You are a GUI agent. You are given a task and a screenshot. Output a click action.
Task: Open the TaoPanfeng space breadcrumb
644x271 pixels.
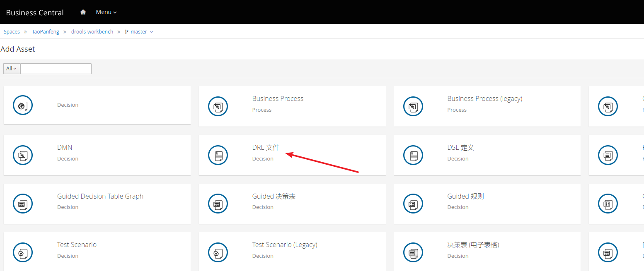[46, 31]
